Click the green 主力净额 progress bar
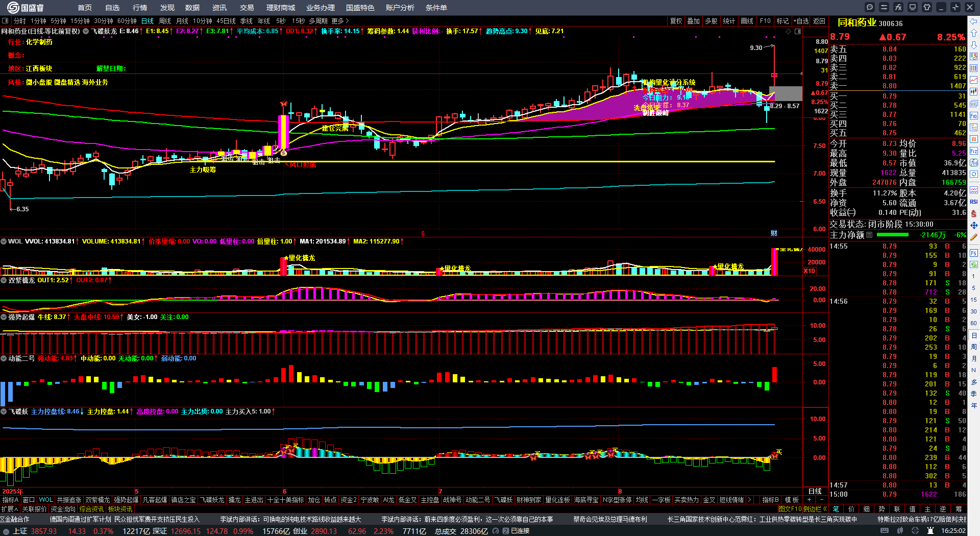This screenshot has width=980, height=536. click(892, 235)
